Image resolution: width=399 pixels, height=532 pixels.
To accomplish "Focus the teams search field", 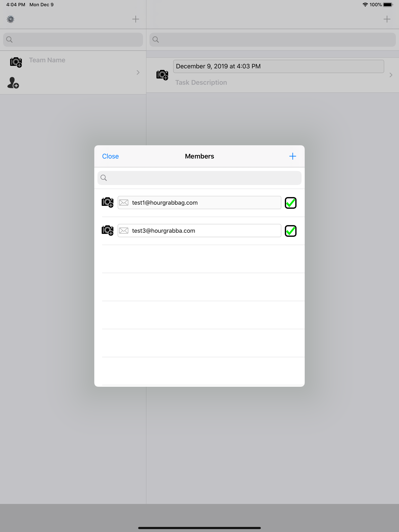I will click(73, 40).
